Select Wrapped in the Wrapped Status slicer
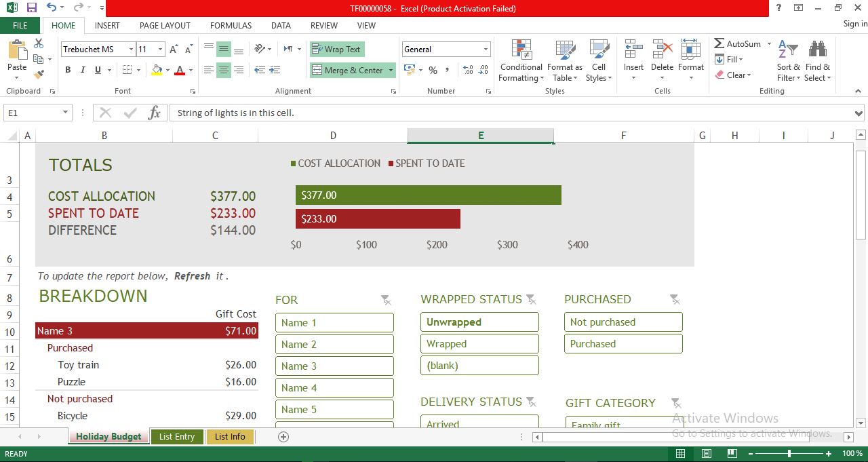The image size is (868, 462). click(479, 343)
